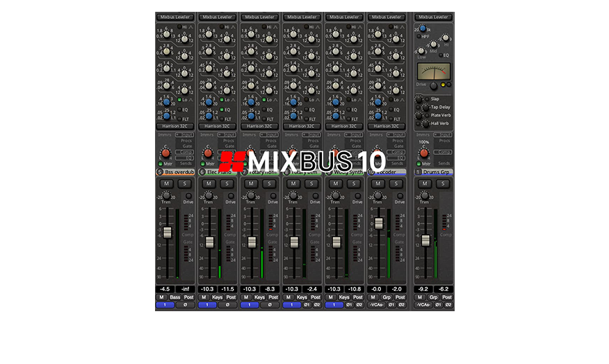Click the Trim knob on Bss overdub strip
The width and height of the screenshot is (609, 364).
(x=166, y=195)
